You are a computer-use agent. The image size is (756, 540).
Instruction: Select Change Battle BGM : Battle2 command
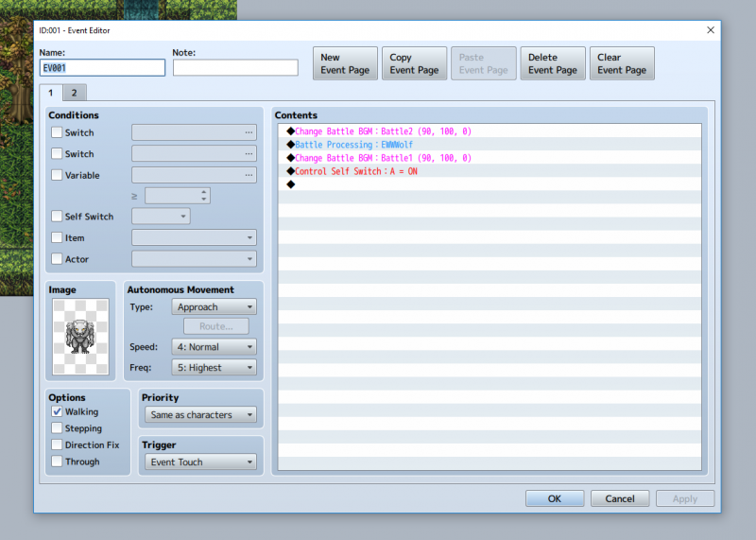pos(490,131)
